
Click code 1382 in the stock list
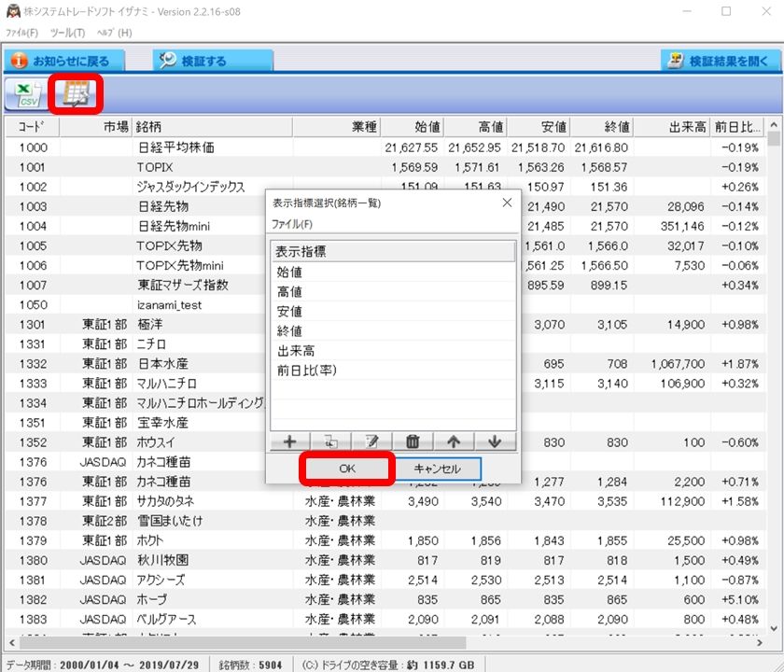[x=33, y=599]
